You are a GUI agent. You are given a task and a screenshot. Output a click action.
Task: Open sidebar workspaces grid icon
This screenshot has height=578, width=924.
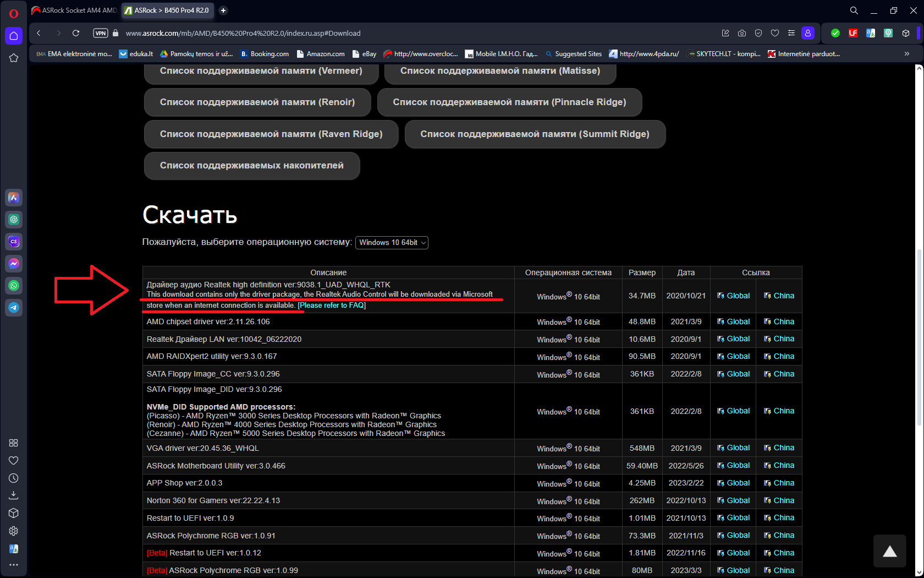point(14,443)
